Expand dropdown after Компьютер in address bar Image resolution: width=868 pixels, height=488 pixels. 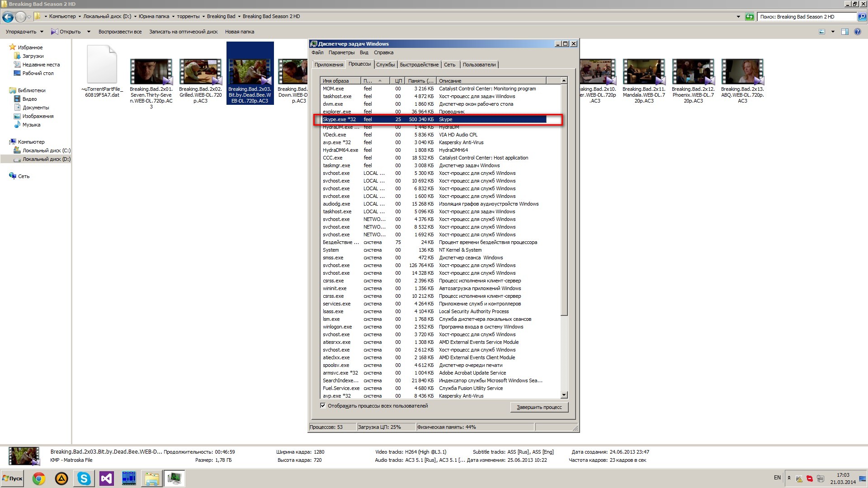pyautogui.click(x=80, y=17)
